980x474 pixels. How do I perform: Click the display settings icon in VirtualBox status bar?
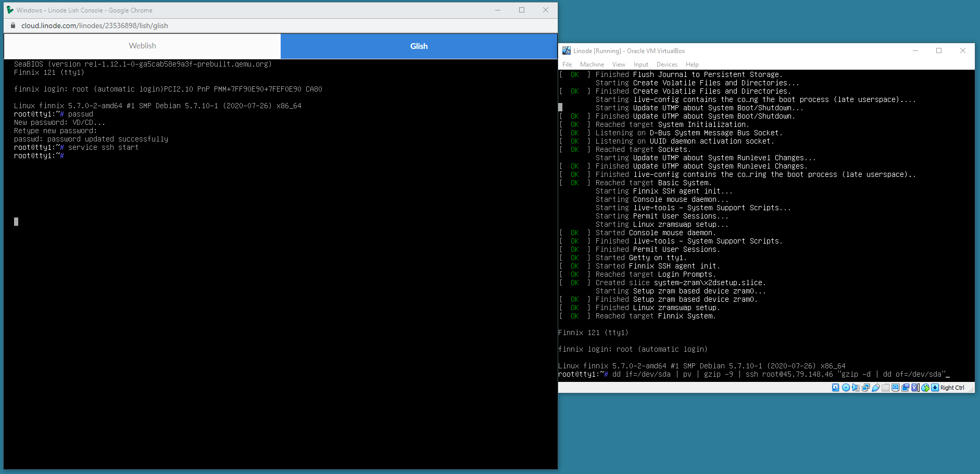(895, 387)
